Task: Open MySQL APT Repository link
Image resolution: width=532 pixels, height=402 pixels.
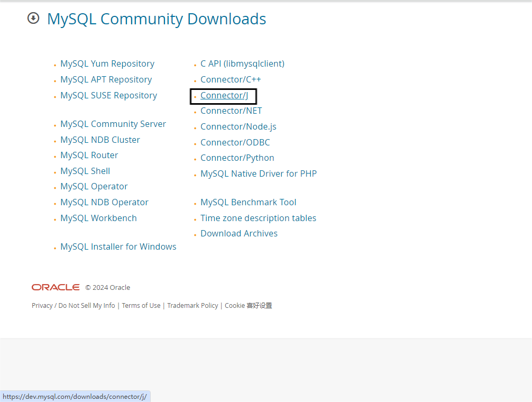Action: (106, 80)
